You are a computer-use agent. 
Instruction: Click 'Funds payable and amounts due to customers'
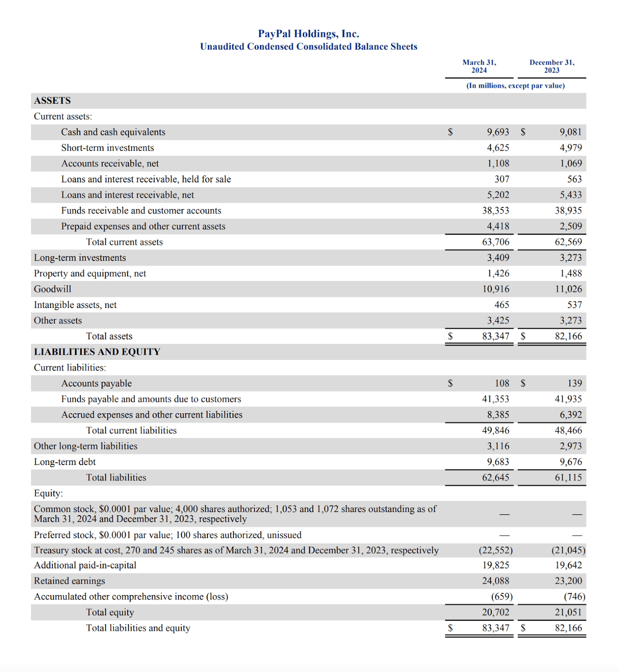pos(151,399)
